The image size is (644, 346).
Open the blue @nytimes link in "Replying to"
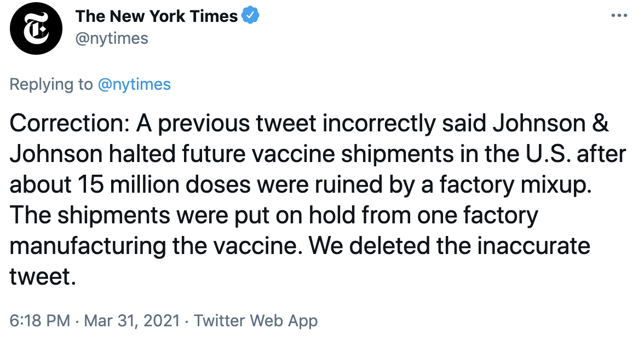click(x=134, y=84)
